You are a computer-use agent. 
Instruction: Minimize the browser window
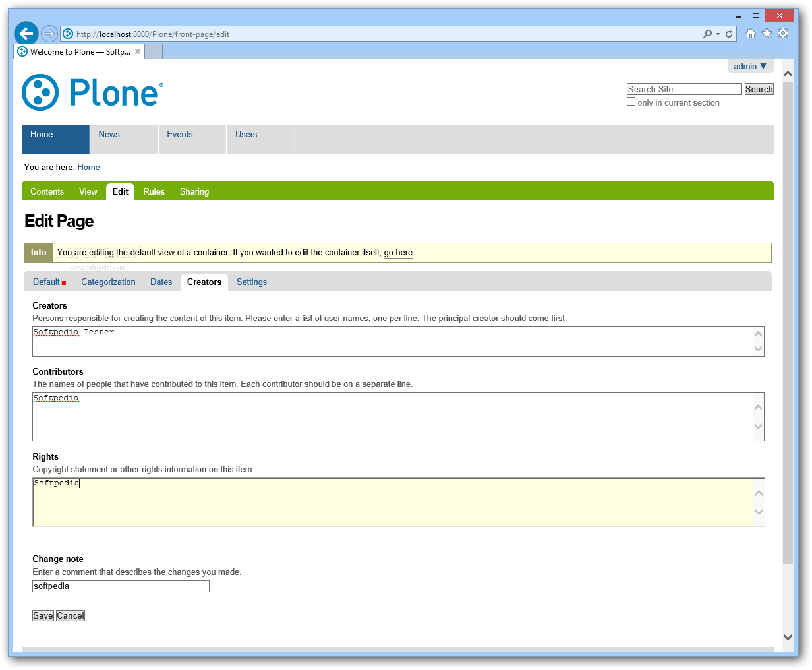[737, 16]
